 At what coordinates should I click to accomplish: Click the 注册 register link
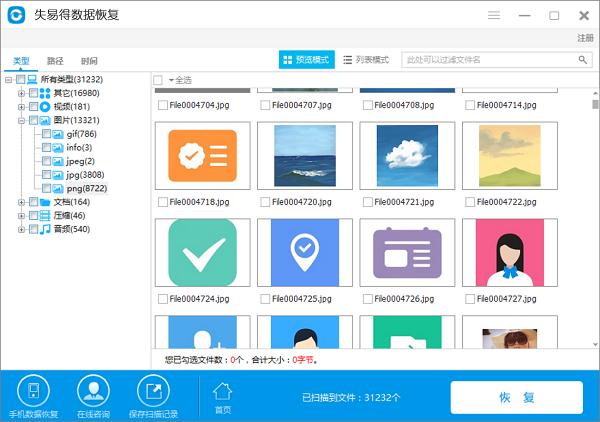point(585,38)
